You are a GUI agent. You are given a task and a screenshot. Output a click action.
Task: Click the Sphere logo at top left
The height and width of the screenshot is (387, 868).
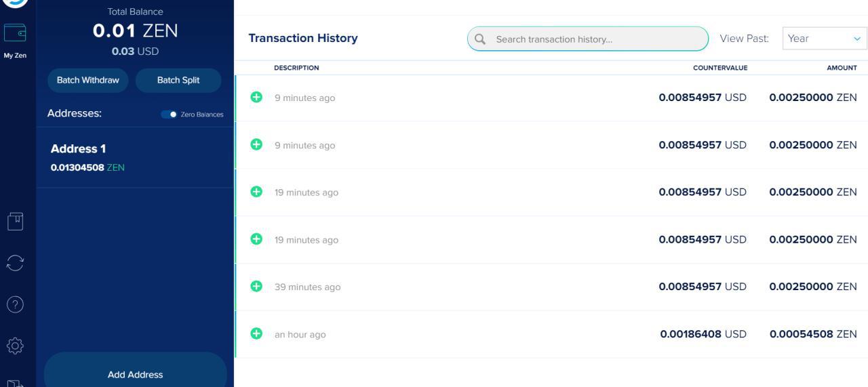pyautogui.click(x=16, y=3)
